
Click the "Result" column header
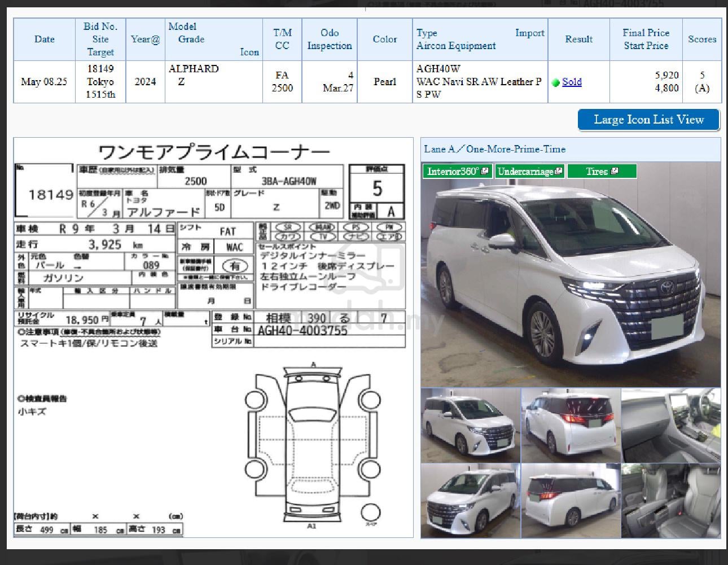pos(578,40)
